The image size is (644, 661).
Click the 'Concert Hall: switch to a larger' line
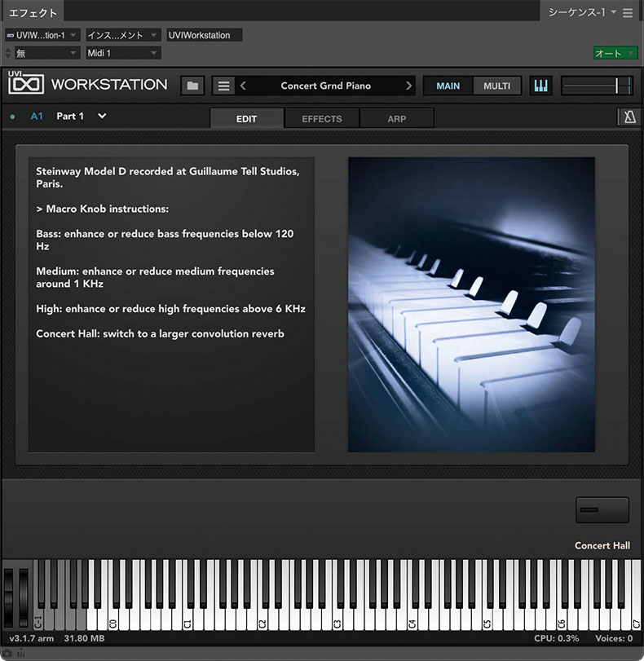(x=160, y=334)
